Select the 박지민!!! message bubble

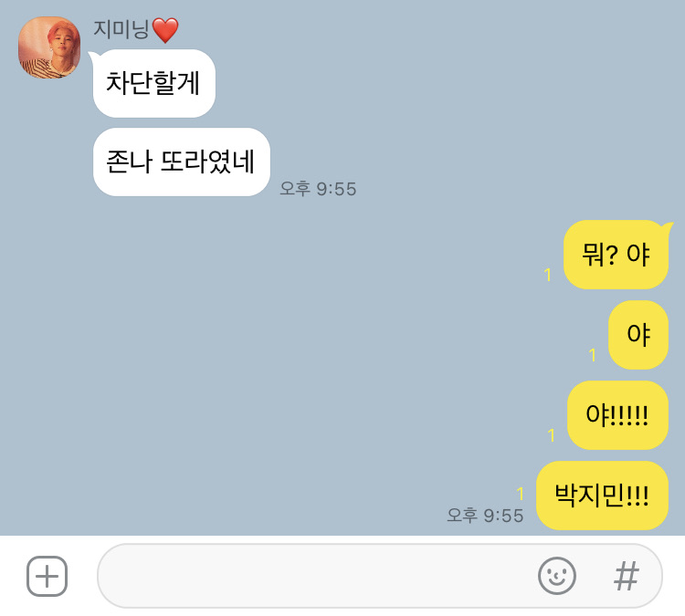click(x=602, y=496)
